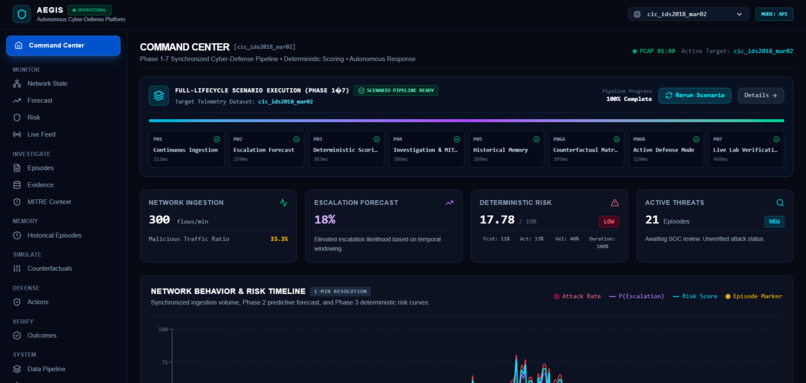Click the Deterministic Risk warning triangle icon

tap(615, 203)
